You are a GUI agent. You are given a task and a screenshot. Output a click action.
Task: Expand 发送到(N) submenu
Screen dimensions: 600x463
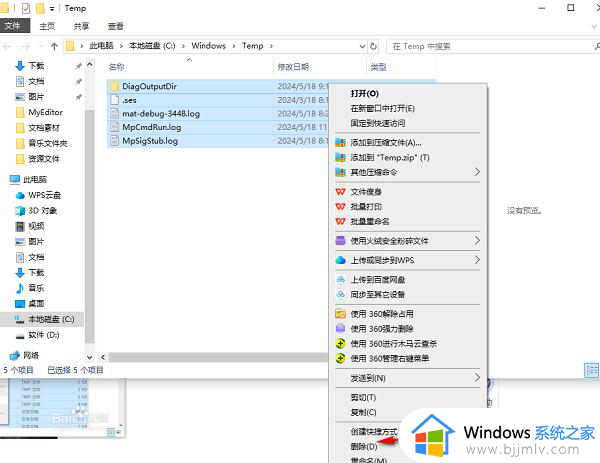coord(408,378)
